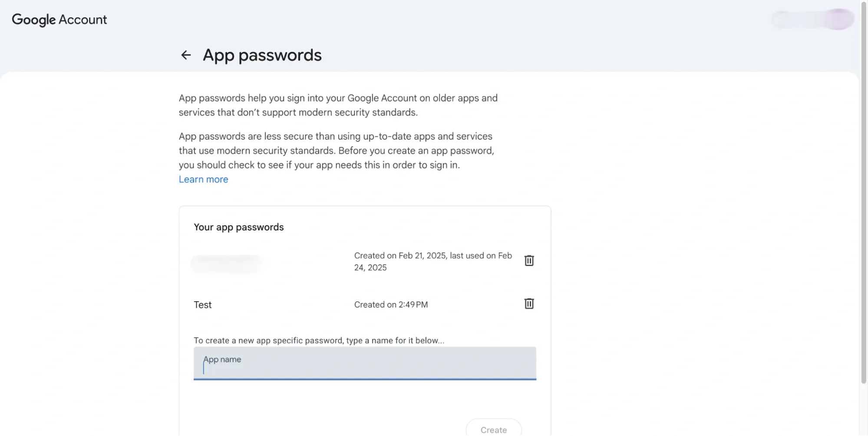Select the Test password entry

[x=202, y=305]
